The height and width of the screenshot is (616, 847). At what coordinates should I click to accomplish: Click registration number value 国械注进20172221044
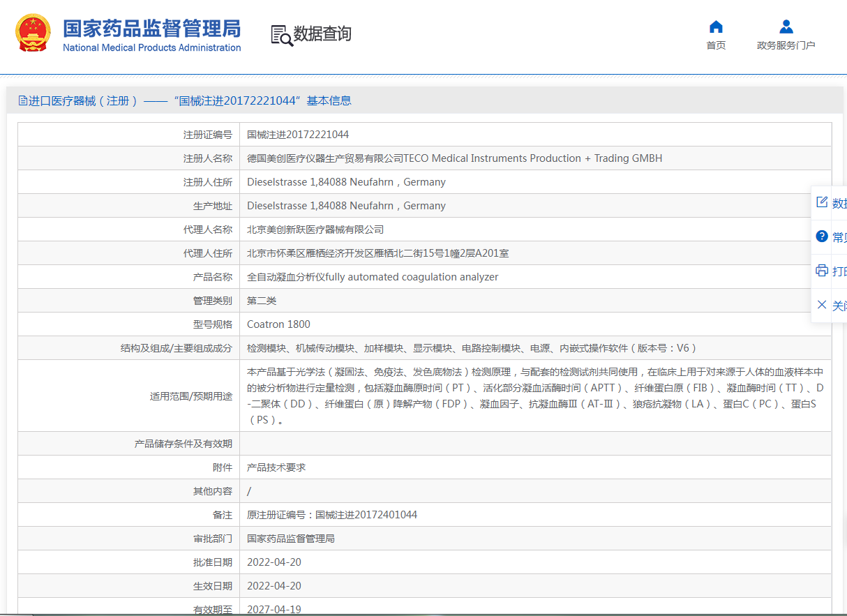point(298,135)
